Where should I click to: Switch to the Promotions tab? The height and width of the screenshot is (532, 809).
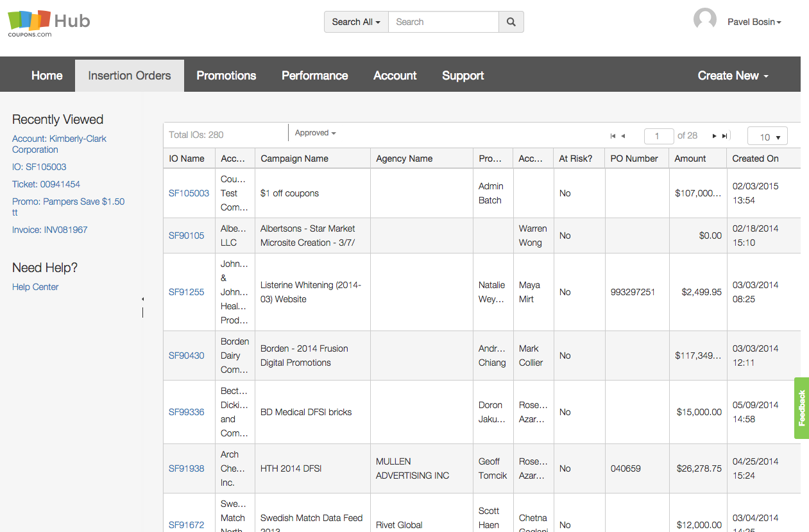pos(226,76)
